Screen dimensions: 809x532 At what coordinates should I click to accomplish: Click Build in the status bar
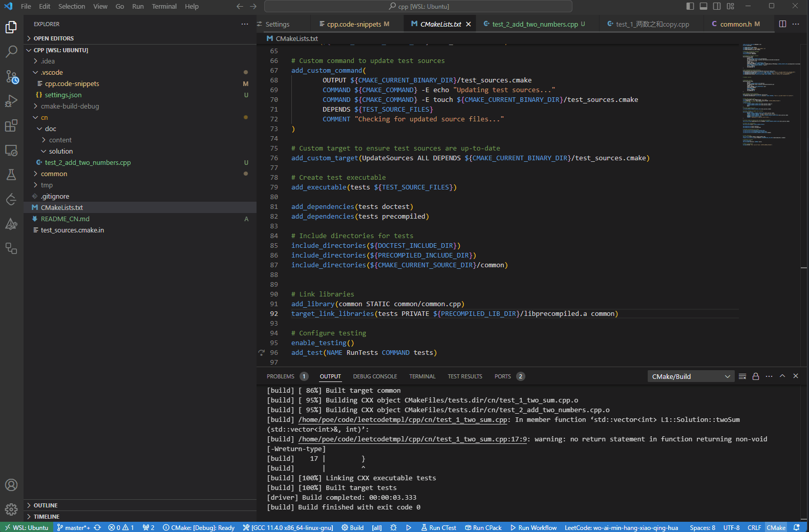point(353,527)
